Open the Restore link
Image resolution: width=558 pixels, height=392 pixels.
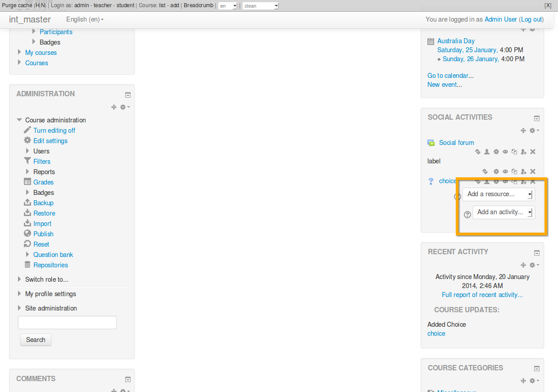[44, 213]
